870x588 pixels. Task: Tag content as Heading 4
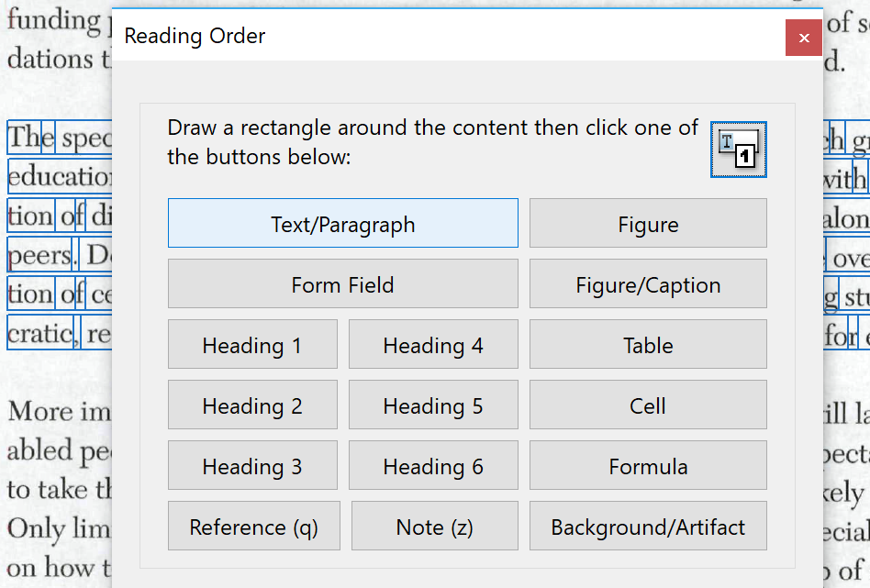tap(432, 344)
